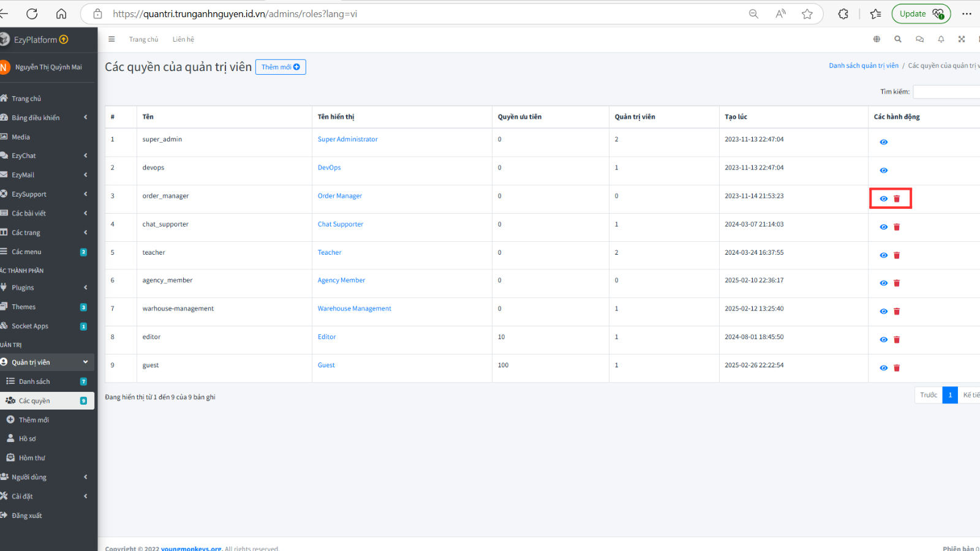Delete the warhouse-management role trash icon

click(x=897, y=312)
